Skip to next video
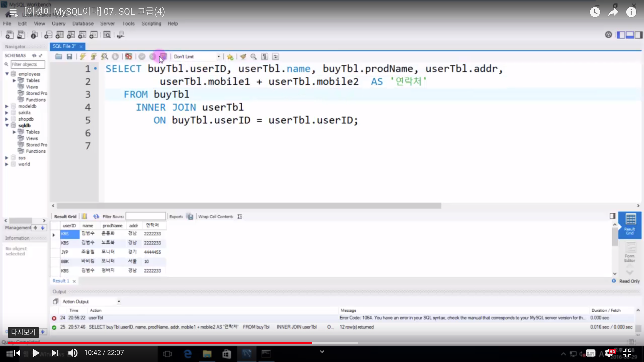The image size is (644, 362). pyautogui.click(x=55, y=353)
